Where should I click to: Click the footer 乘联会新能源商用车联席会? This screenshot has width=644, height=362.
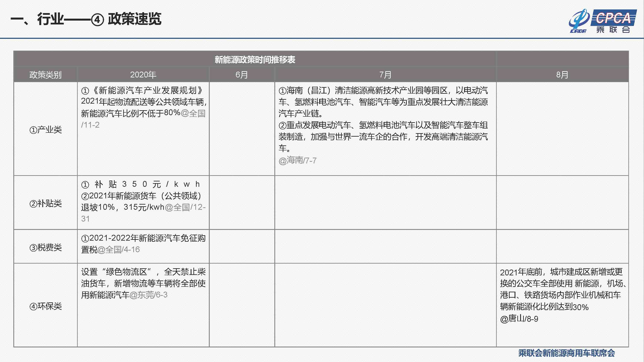coord(567,353)
